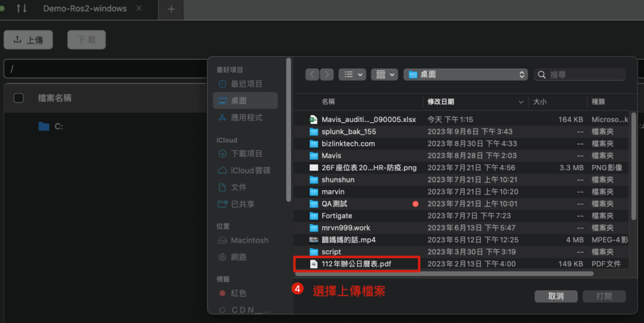Image resolution: width=644 pixels, height=323 pixels.
Task: Open the list view mode dropdown
Action: click(352, 74)
